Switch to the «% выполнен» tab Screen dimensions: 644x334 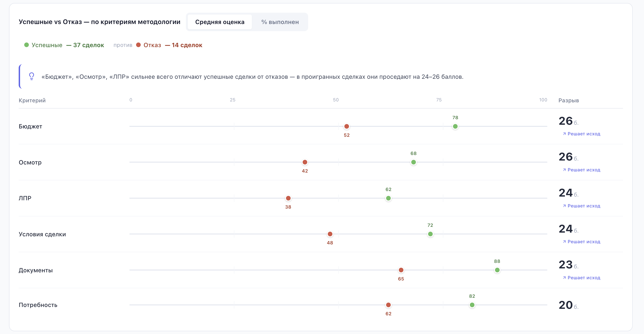coord(280,22)
